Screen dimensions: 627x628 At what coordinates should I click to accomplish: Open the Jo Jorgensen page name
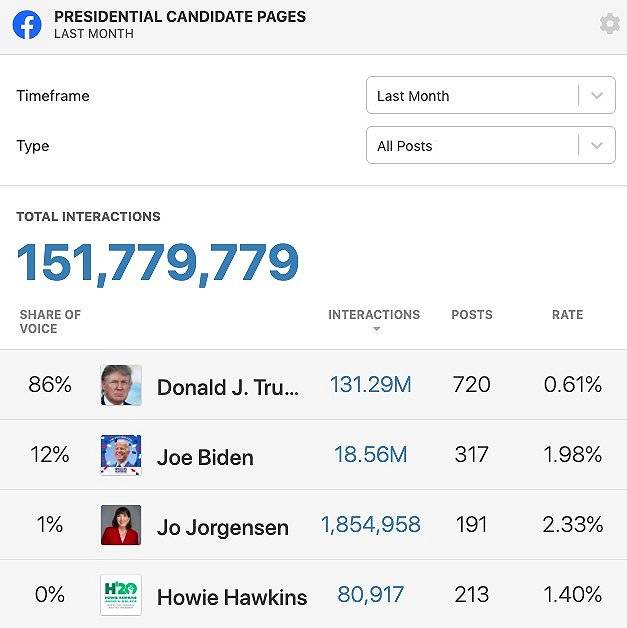click(x=222, y=527)
